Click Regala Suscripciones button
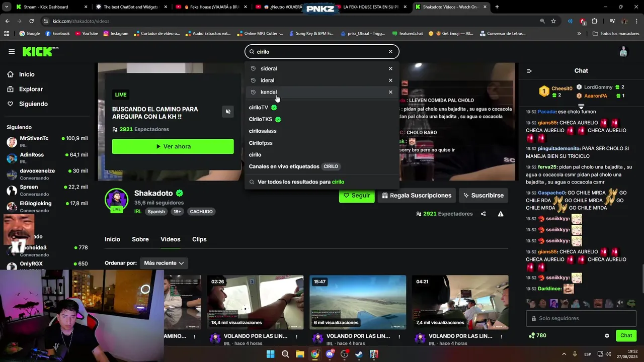Image resolution: width=644 pixels, height=362 pixels. pyautogui.click(x=417, y=195)
